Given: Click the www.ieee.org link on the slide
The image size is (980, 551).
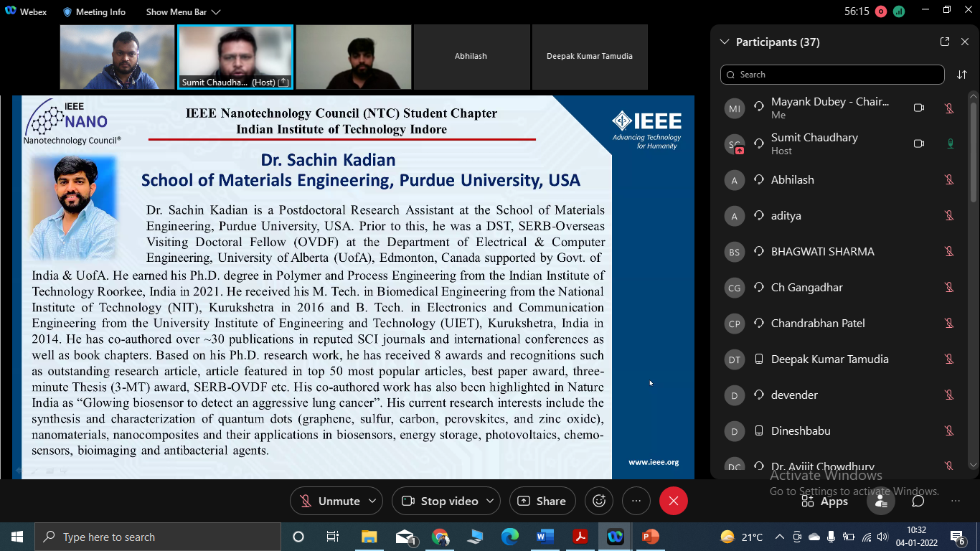Looking at the screenshot, I should point(654,462).
